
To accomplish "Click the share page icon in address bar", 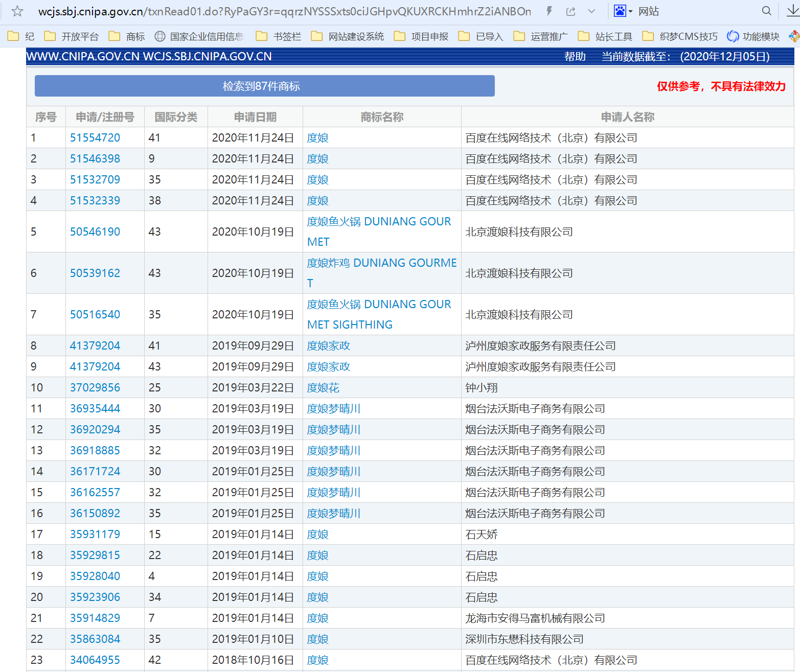I will click(571, 11).
